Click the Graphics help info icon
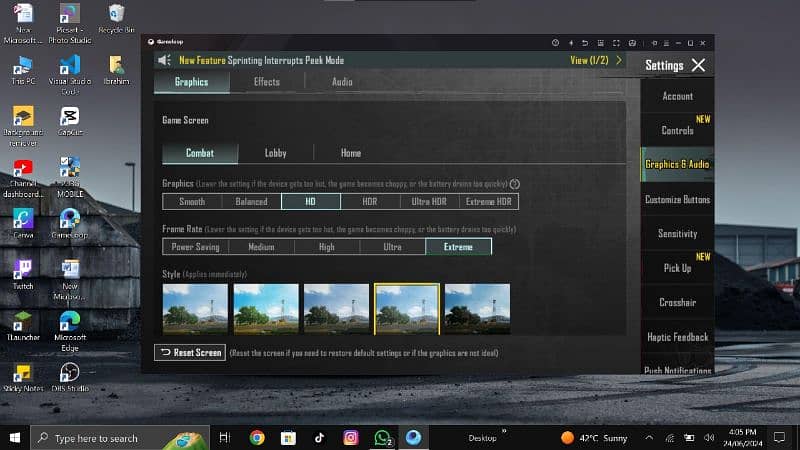The image size is (800, 450). tap(515, 184)
